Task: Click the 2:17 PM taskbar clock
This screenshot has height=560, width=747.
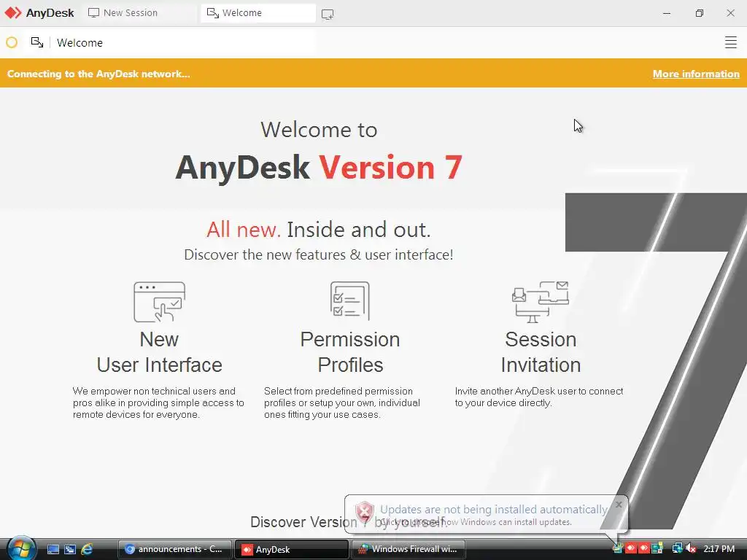Action: tap(719, 549)
